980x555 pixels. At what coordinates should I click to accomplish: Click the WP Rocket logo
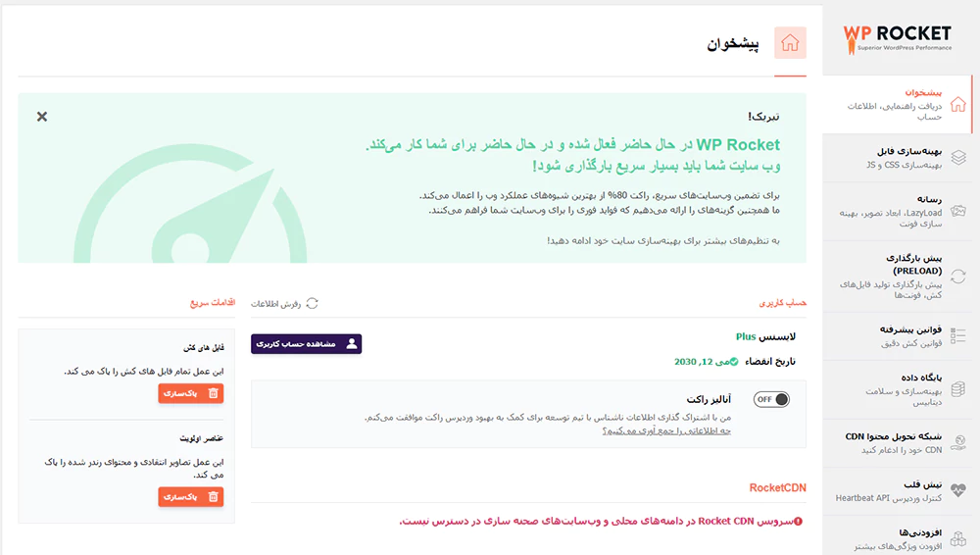pyautogui.click(x=897, y=40)
